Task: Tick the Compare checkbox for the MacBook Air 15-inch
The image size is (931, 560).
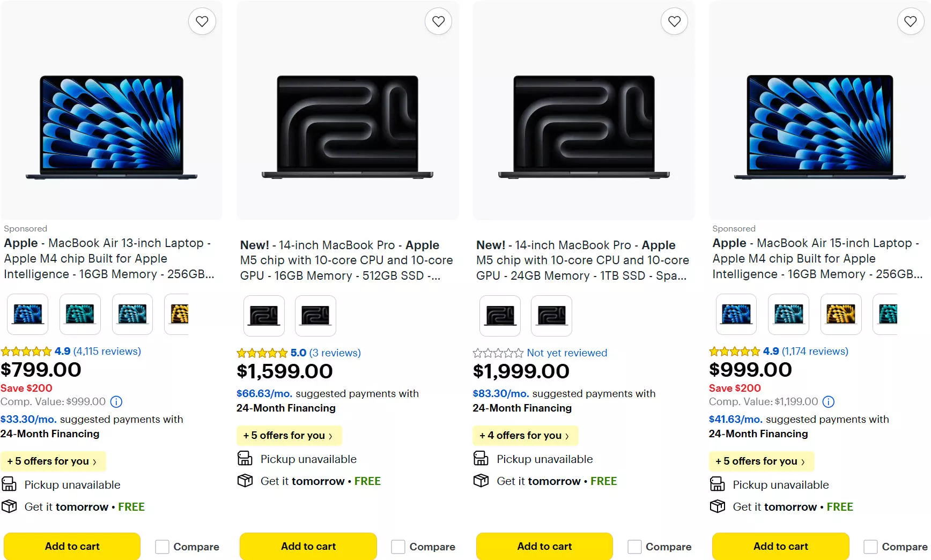Action: click(870, 546)
